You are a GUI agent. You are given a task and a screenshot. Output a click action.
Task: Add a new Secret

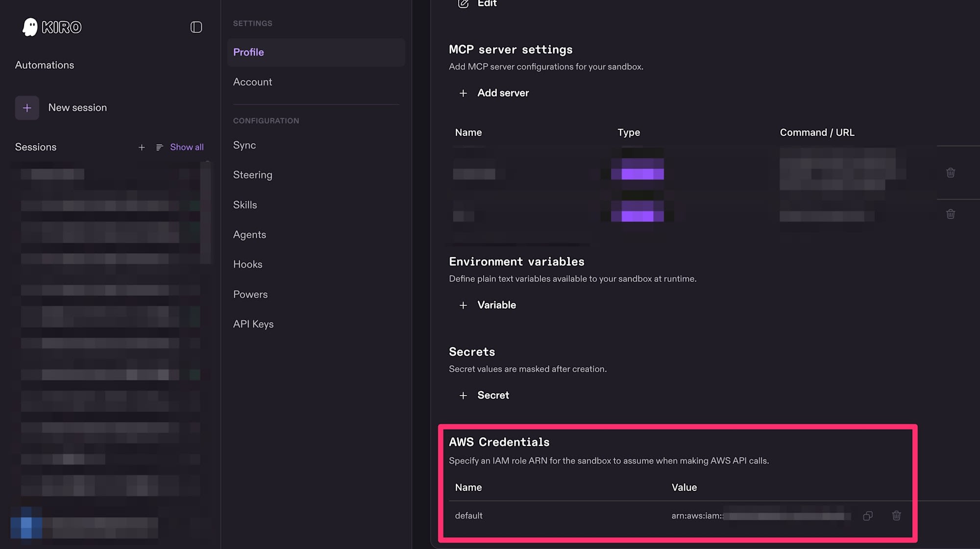point(493,396)
